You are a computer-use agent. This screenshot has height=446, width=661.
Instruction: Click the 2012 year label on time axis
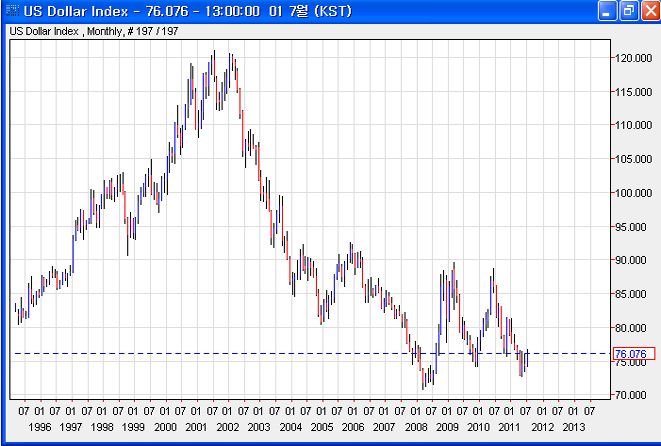pos(543,427)
